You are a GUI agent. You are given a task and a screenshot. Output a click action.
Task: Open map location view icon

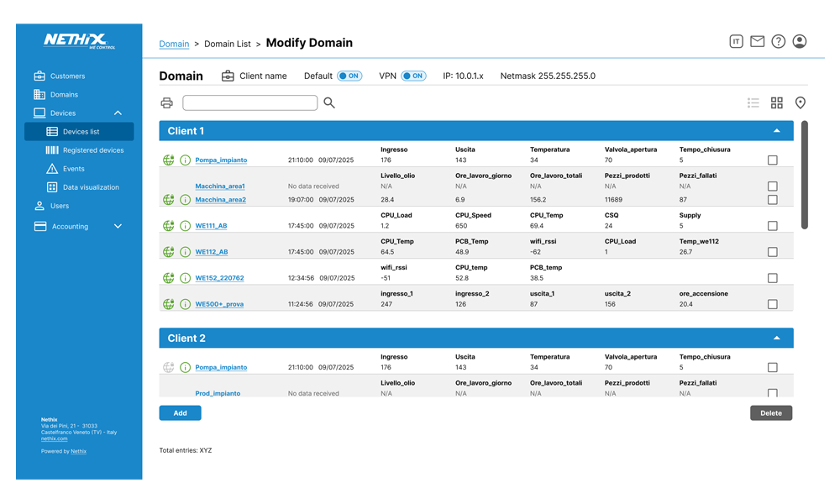(x=801, y=102)
